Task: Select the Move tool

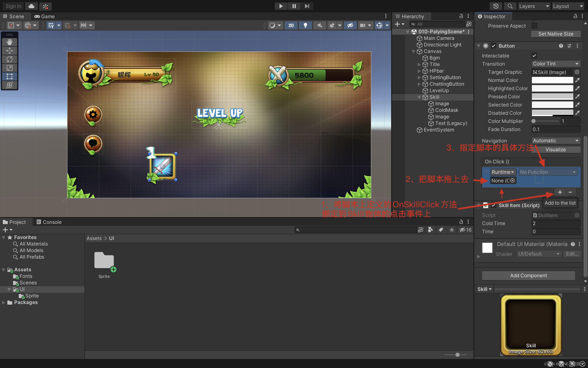Action: coord(9,51)
